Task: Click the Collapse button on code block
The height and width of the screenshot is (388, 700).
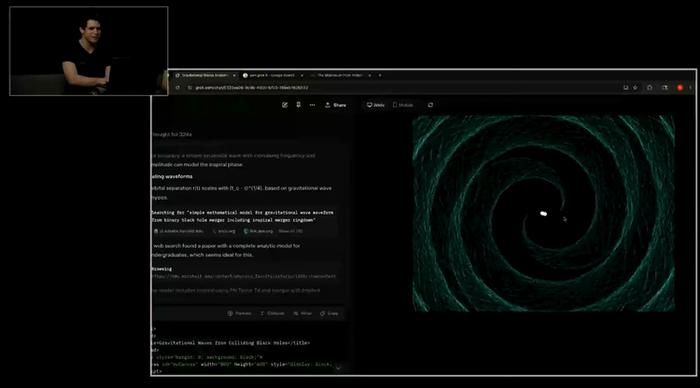Action: 272,313
